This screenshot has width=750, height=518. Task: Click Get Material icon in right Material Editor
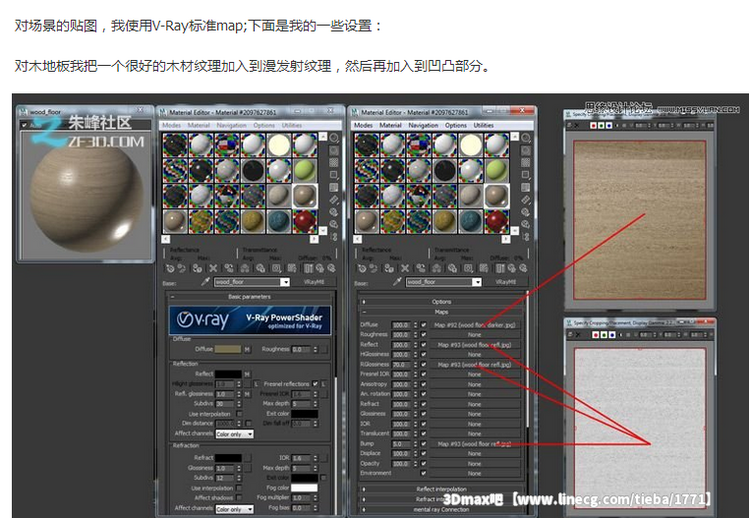pos(362,268)
